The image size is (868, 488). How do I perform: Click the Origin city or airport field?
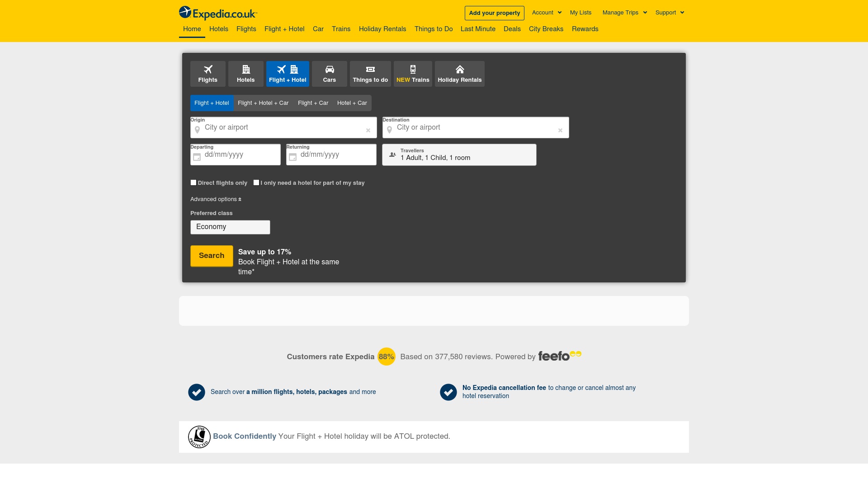click(283, 128)
